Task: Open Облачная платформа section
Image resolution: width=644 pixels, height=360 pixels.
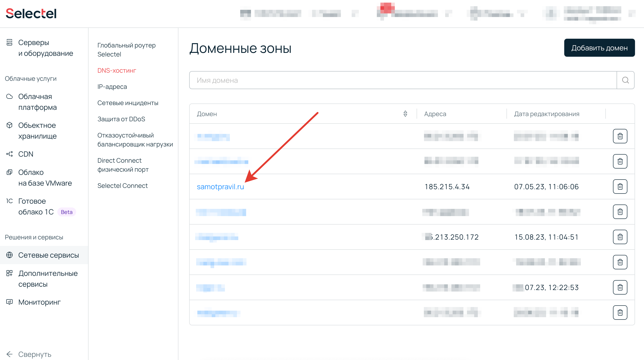Action: click(38, 102)
